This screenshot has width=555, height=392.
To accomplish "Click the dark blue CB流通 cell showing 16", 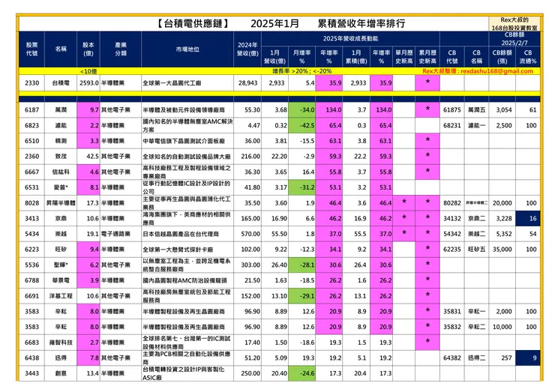I will click(528, 218).
